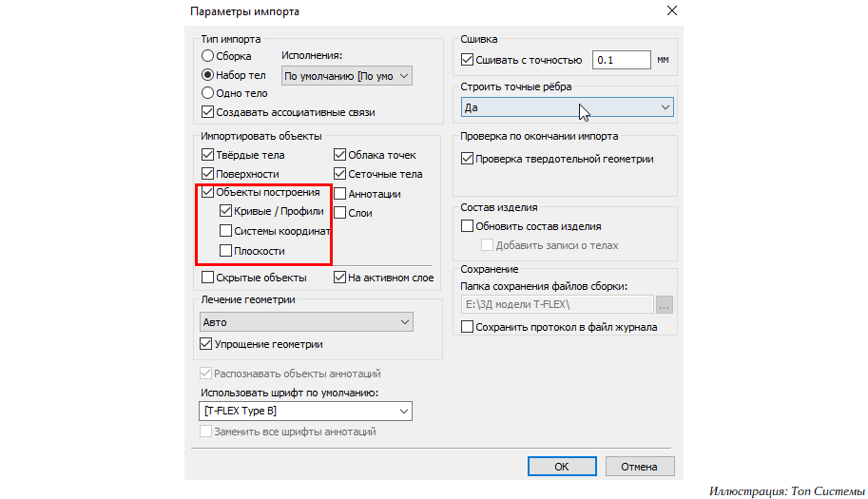Toggle Скрытые объекты checkbox
868x499 pixels.
pyautogui.click(x=207, y=278)
